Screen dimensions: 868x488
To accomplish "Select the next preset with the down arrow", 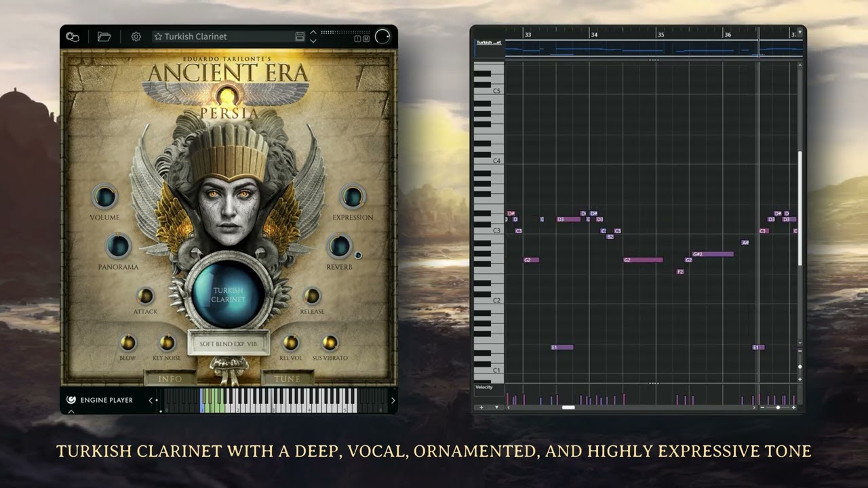I will [313, 41].
